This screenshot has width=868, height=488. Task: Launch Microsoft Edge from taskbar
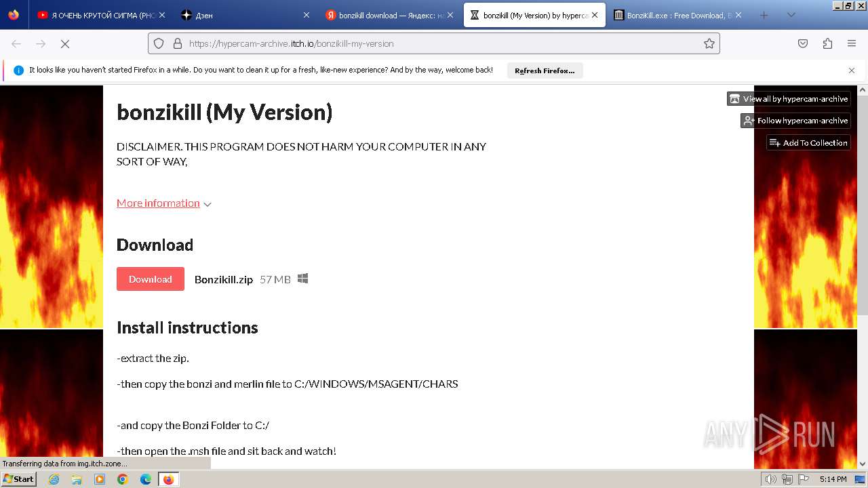point(146,479)
